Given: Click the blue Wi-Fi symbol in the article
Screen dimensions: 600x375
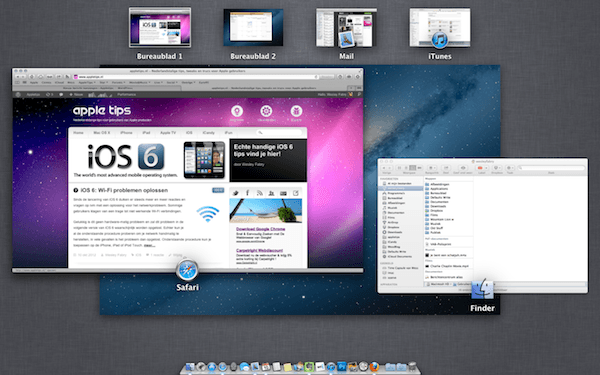Looking at the screenshot, I should pos(208,214).
